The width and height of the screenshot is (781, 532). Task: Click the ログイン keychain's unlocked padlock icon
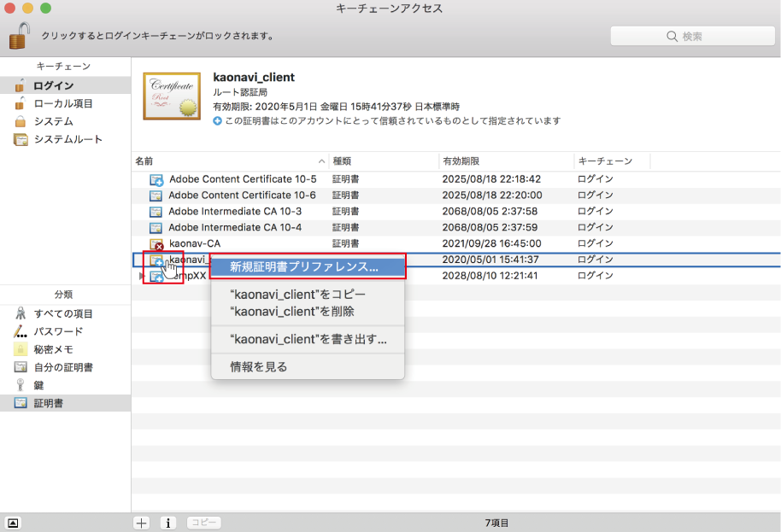coord(20,85)
